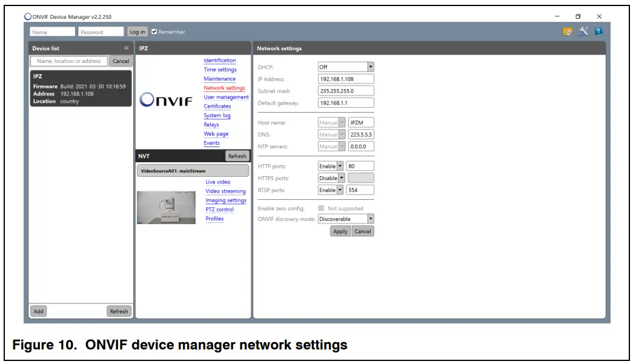The height and width of the screenshot is (364, 633).
Task: Click the ONVIF Device Manager app icon
Action: point(27,16)
